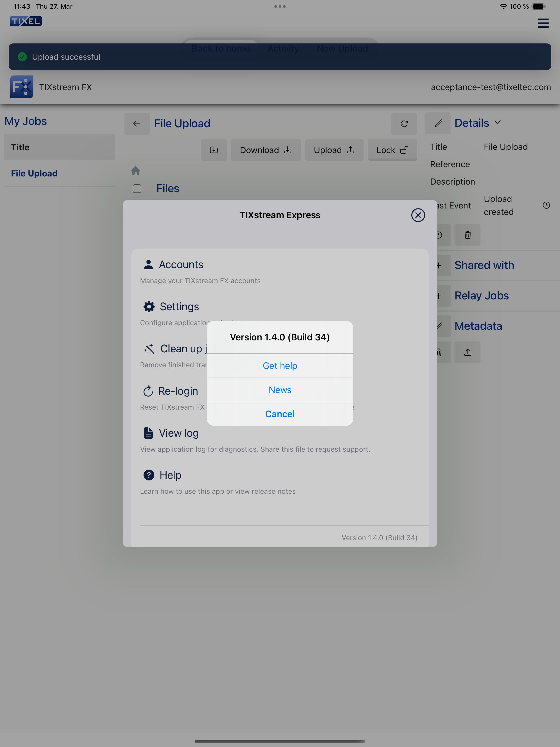Tap the My Jobs heading
The height and width of the screenshot is (747, 560).
point(26,121)
